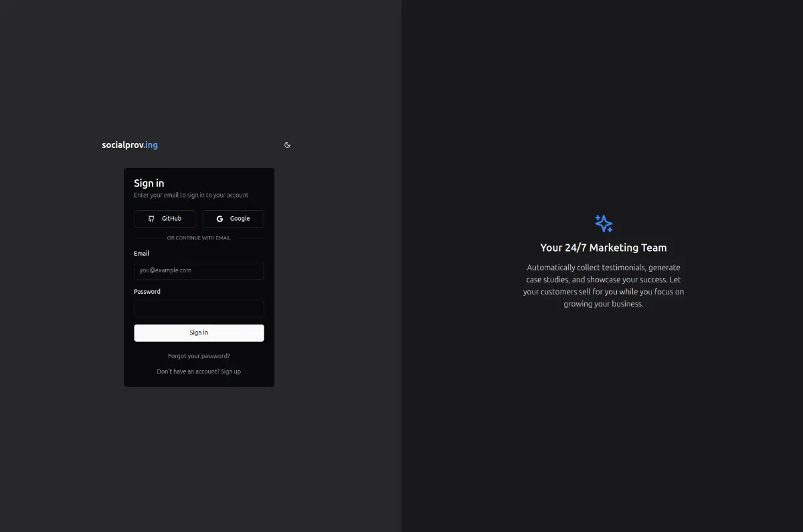The height and width of the screenshot is (532, 803).
Task: Focus the Password input field
Action: 199,308
